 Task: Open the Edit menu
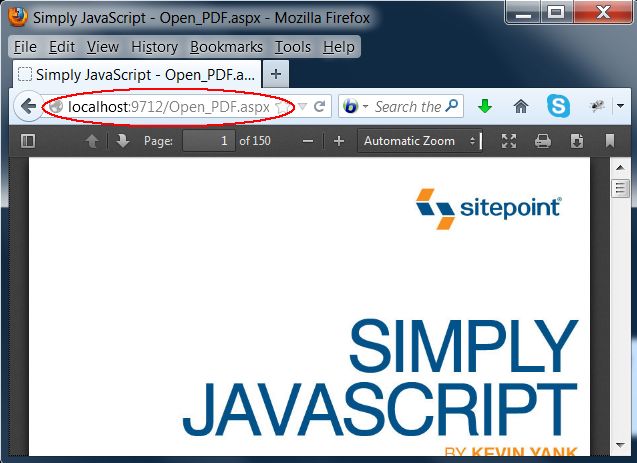(x=62, y=47)
